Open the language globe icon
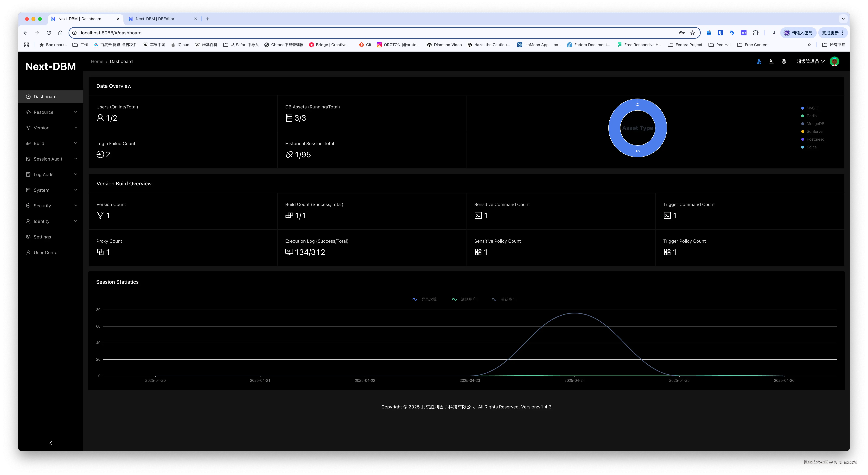 coord(784,61)
